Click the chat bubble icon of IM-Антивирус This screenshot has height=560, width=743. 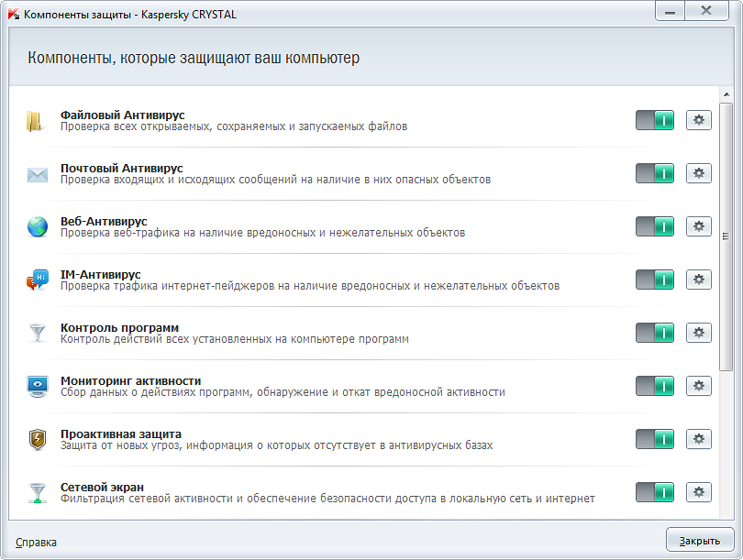(38, 280)
